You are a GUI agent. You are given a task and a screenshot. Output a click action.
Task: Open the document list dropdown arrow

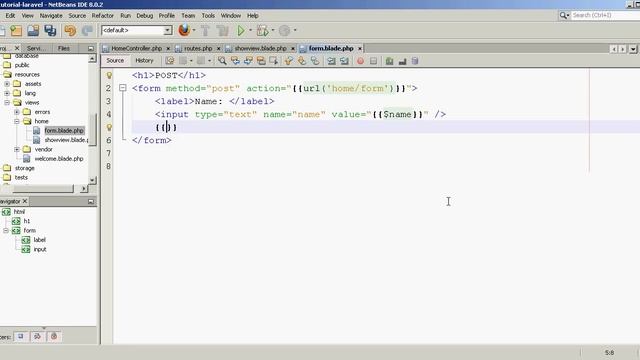point(633,49)
